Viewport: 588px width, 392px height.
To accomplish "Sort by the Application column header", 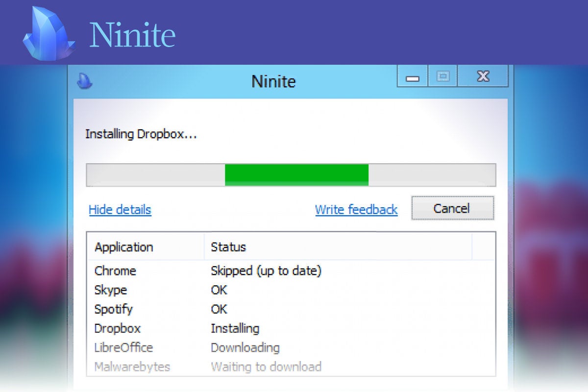I will (146, 247).
